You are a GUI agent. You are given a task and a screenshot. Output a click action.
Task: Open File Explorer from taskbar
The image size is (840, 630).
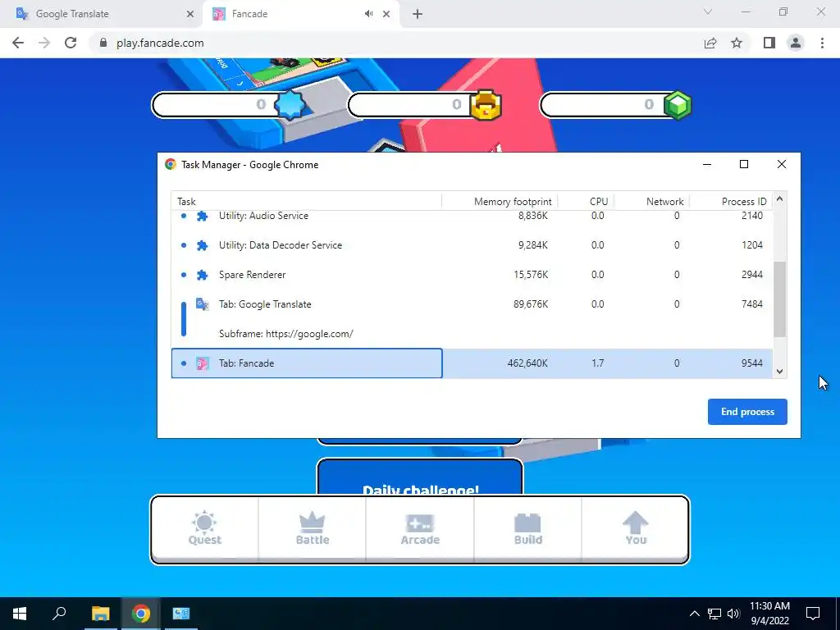click(x=100, y=614)
